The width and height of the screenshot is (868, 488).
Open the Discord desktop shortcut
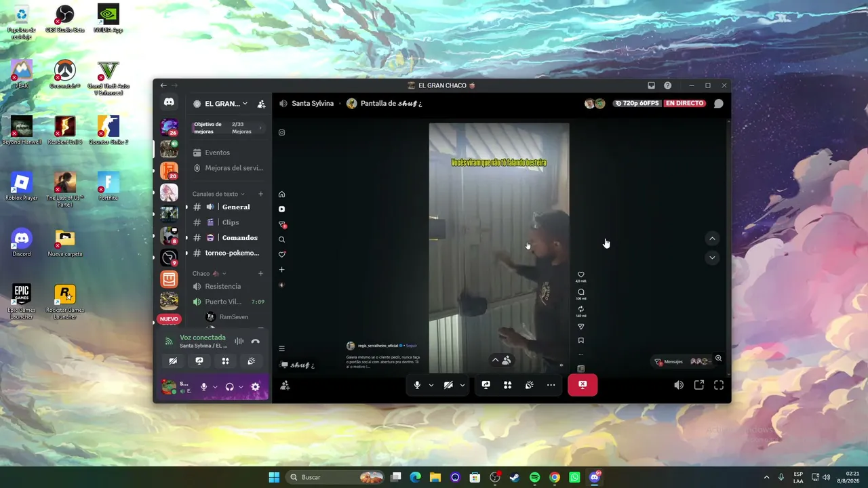coord(22,243)
